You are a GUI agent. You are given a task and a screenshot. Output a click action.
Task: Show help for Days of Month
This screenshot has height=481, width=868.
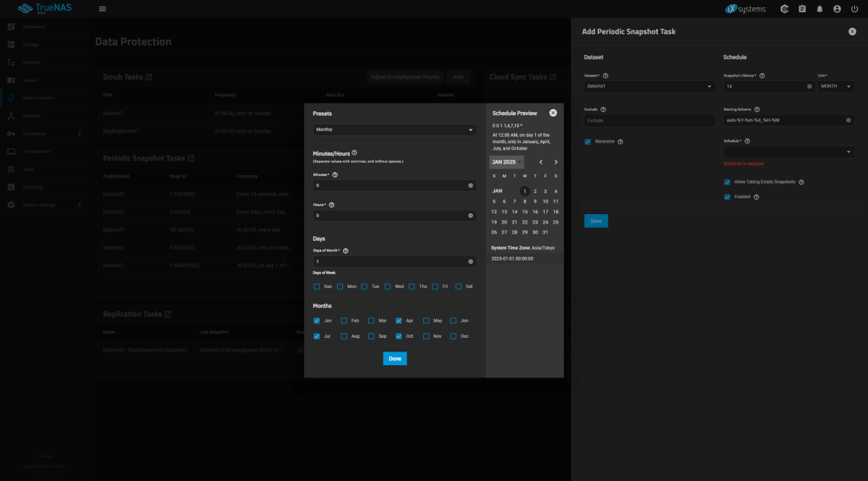(x=346, y=250)
